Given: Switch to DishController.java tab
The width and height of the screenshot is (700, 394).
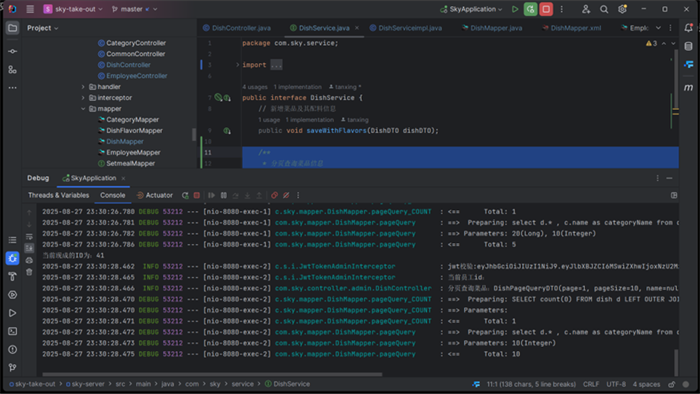Looking at the screenshot, I should click(x=237, y=28).
